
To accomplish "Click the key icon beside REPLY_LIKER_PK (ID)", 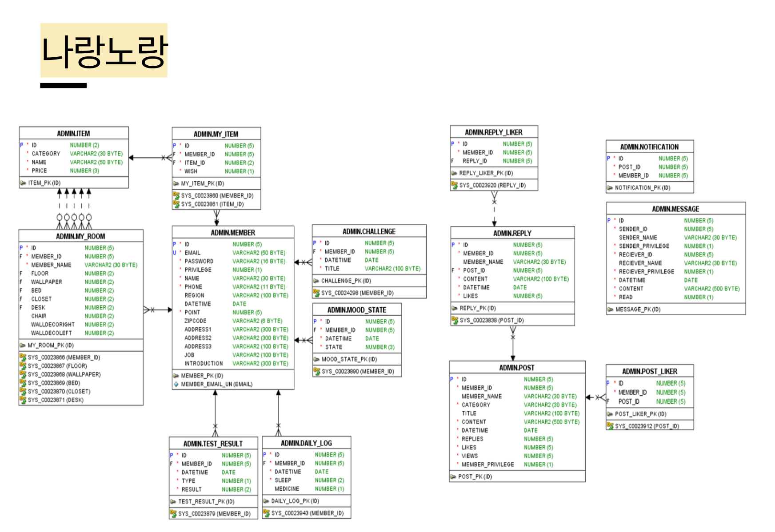I will [454, 173].
